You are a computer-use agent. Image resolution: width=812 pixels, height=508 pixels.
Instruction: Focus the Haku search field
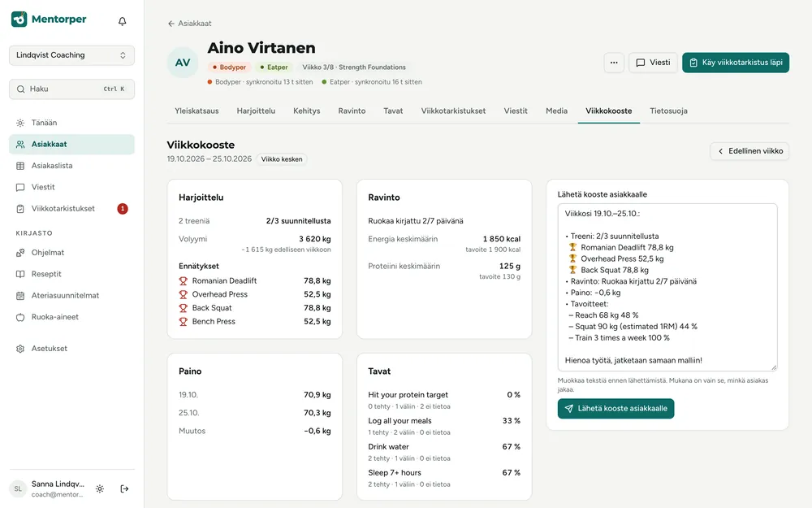point(71,89)
